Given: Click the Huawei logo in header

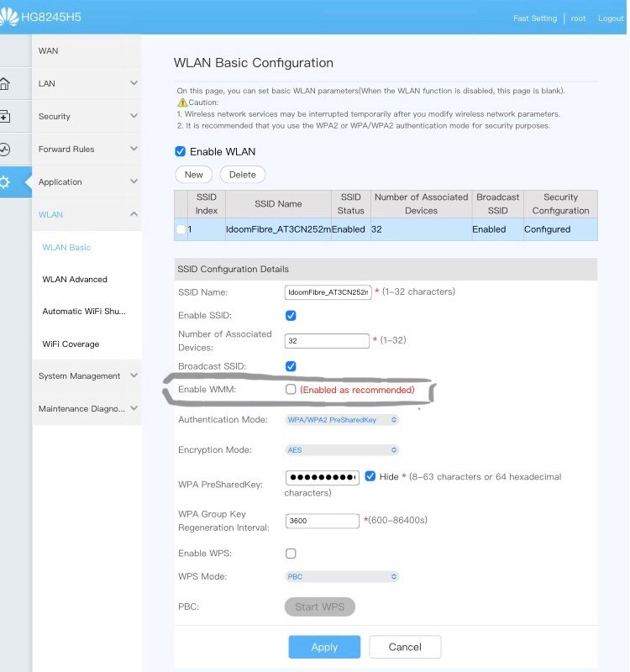Looking at the screenshot, I should (x=8, y=17).
